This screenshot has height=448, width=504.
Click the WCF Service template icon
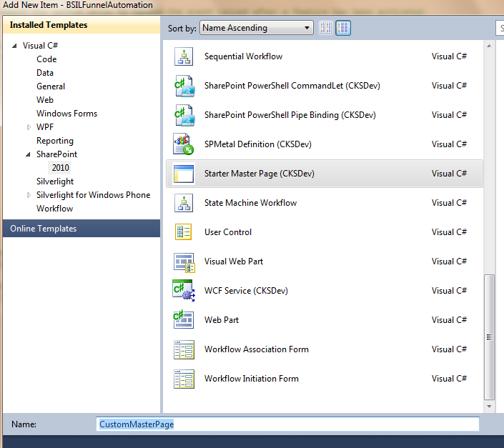[x=184, y=290]
